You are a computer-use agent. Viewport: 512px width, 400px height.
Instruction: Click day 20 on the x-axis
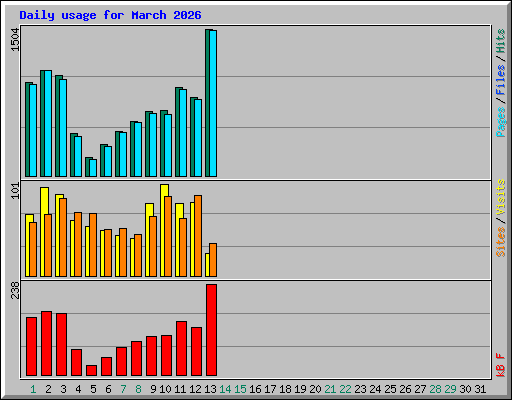[315, 389]
